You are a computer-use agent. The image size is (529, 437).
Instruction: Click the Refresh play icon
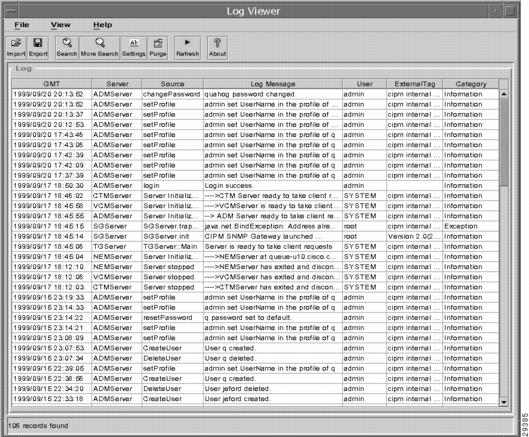188,48
